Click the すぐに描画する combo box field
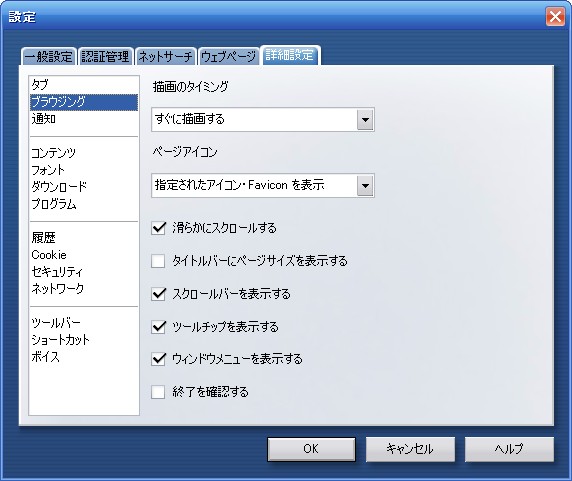The image size is (572, 481). click(x=263, y=120)
